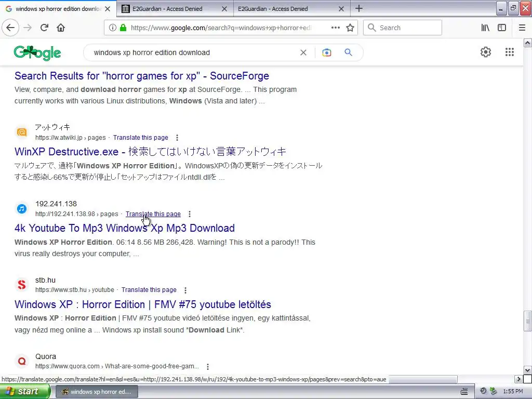Open more options for 192.241.138 result
The image size is (532, 399).
tap(190, 214)
